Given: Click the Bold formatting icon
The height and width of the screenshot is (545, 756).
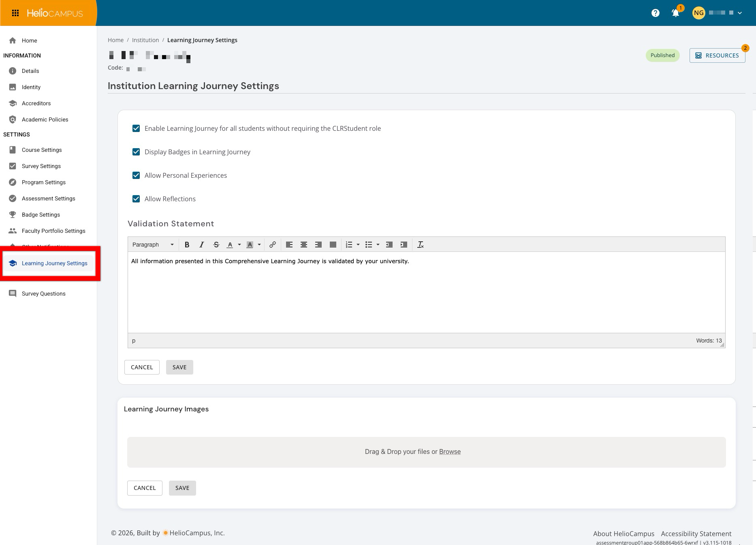Looking at the screenshot, I should pos(187,245).
